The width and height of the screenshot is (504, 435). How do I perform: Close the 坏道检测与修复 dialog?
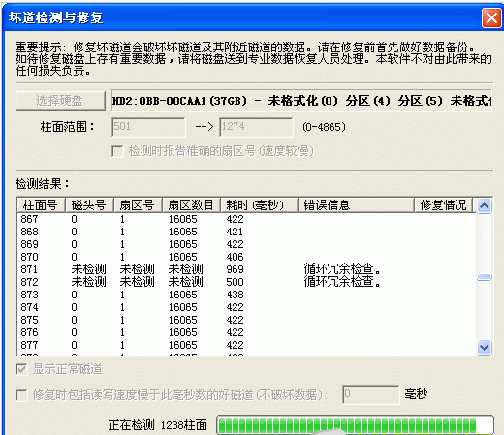[491, 17]
